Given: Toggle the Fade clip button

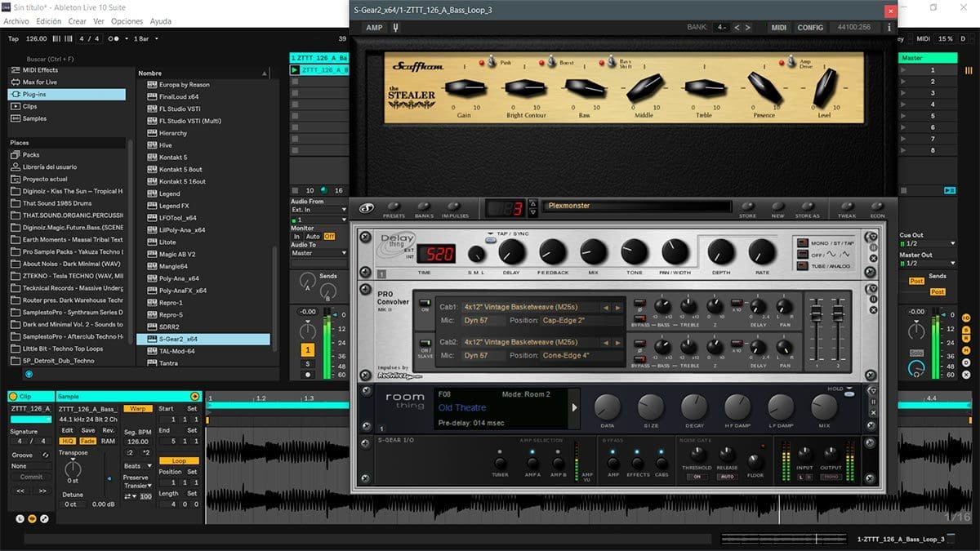Looking at the screenshot, I should point(87,441).
